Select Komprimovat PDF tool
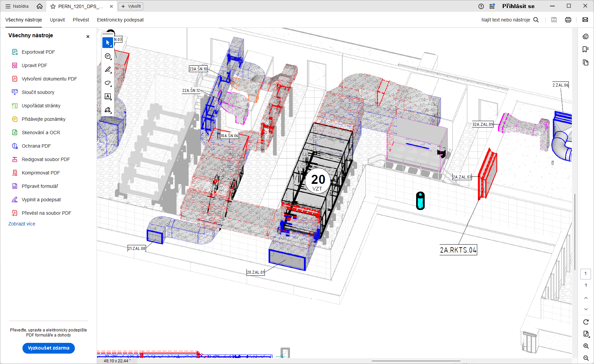 point(41,173)
